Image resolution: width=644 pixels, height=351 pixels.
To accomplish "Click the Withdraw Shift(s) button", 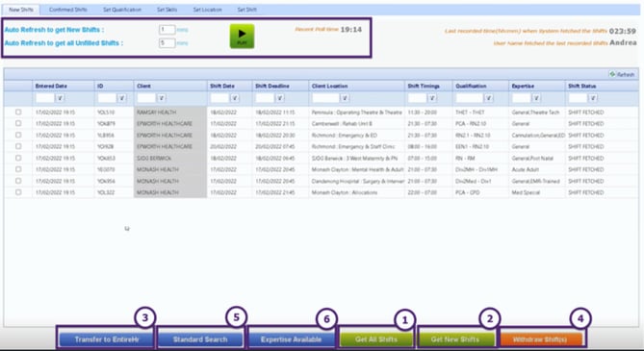I will click(x=540, y=339).
